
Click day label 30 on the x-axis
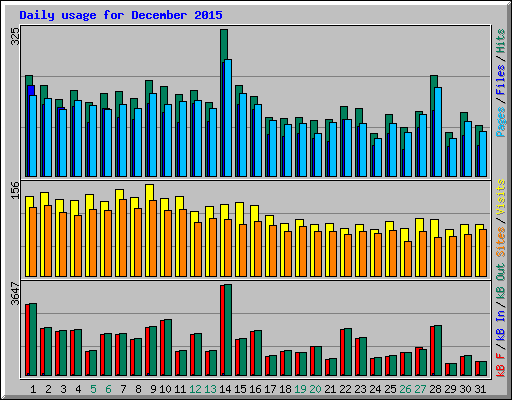coord(465,389)
